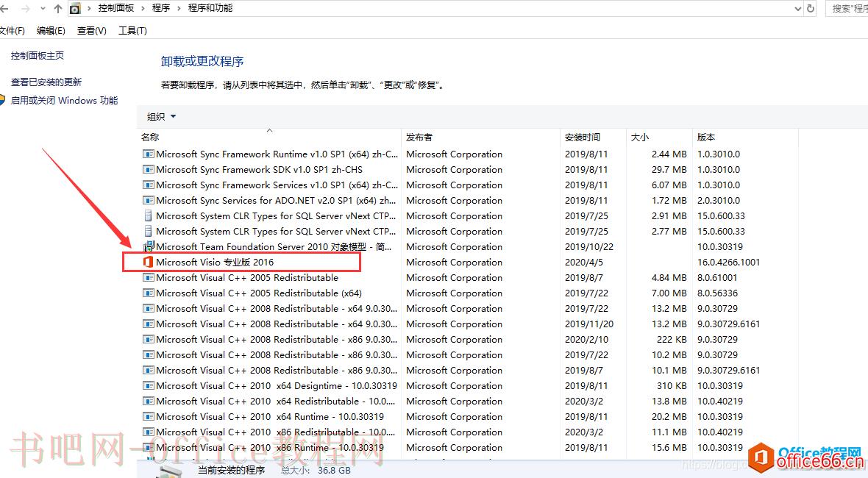Select 程序和功能 in the breadcrumb path
868x478 pixels.
tap(210, 8)
